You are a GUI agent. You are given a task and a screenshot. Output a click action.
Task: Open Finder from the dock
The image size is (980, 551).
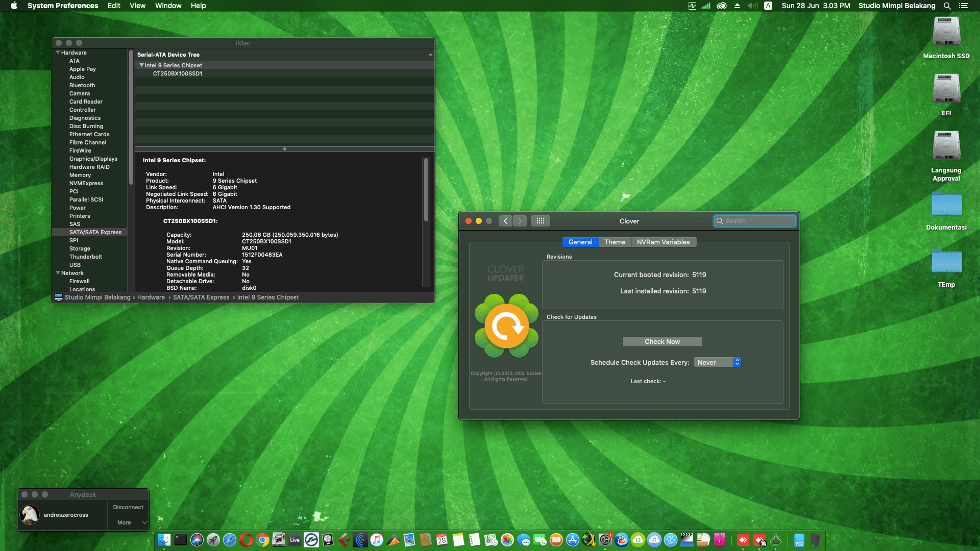click(164, 540)
